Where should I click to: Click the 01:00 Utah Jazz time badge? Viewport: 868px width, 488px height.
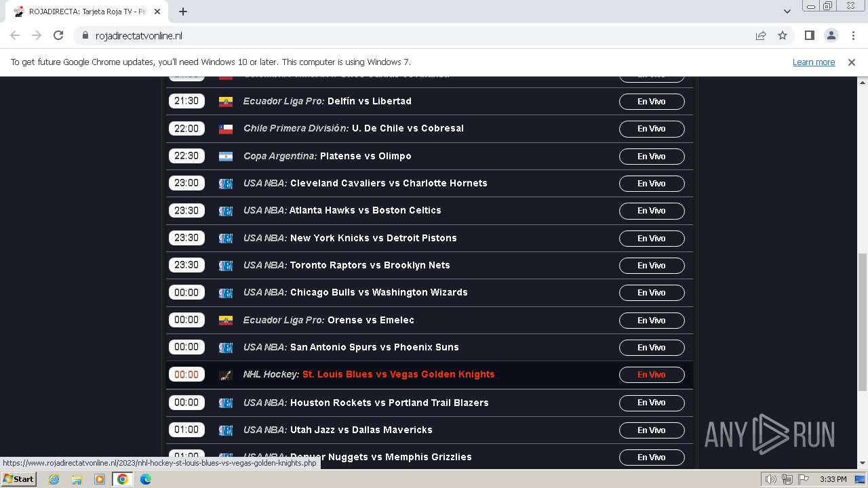(186, 430)
